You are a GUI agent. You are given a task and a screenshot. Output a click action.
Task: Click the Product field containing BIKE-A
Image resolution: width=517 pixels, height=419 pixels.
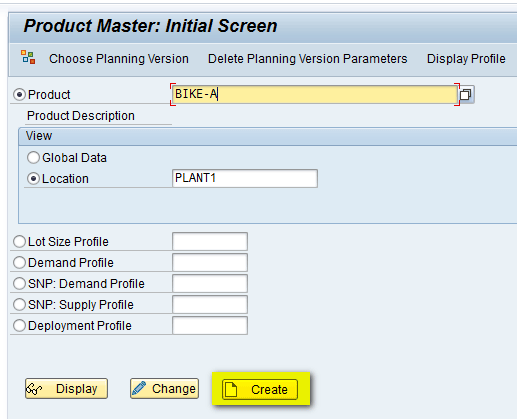point(315,95)
